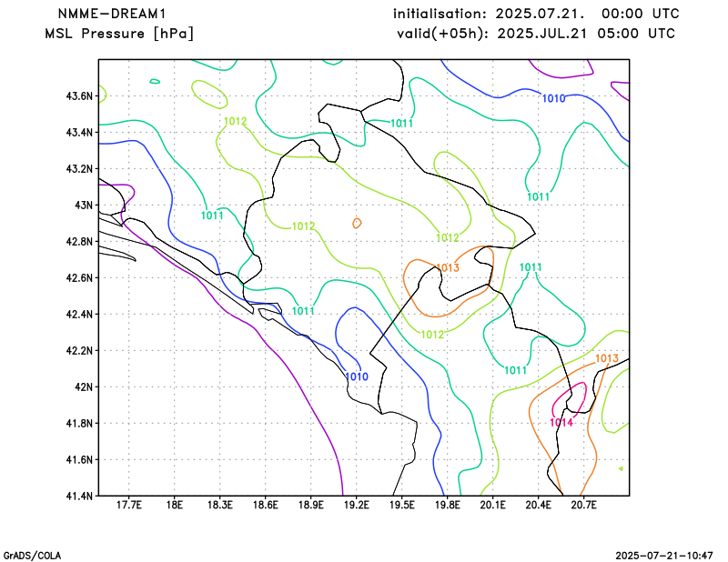Click the 20.7E longitude label
728x562 pixels.
pos(583,505)
